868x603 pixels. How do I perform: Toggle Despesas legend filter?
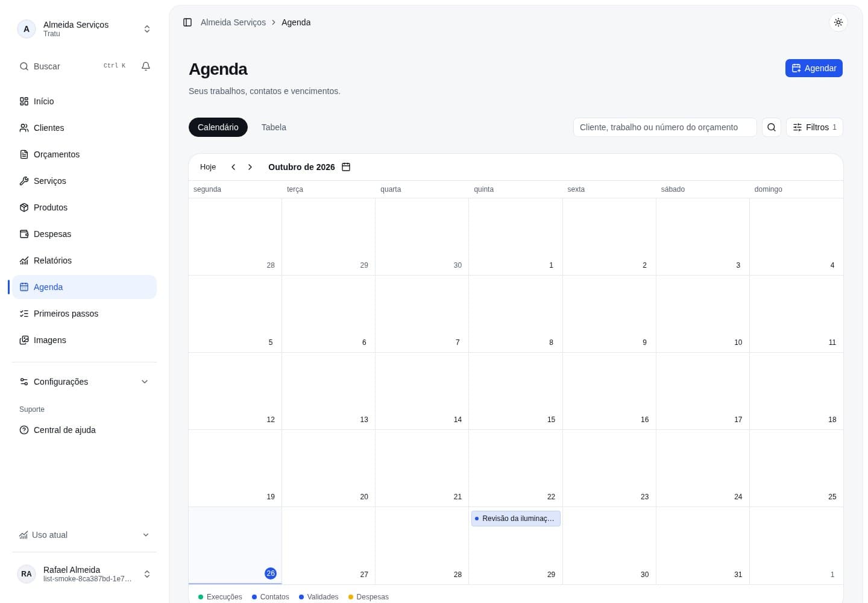coord(368,597)
